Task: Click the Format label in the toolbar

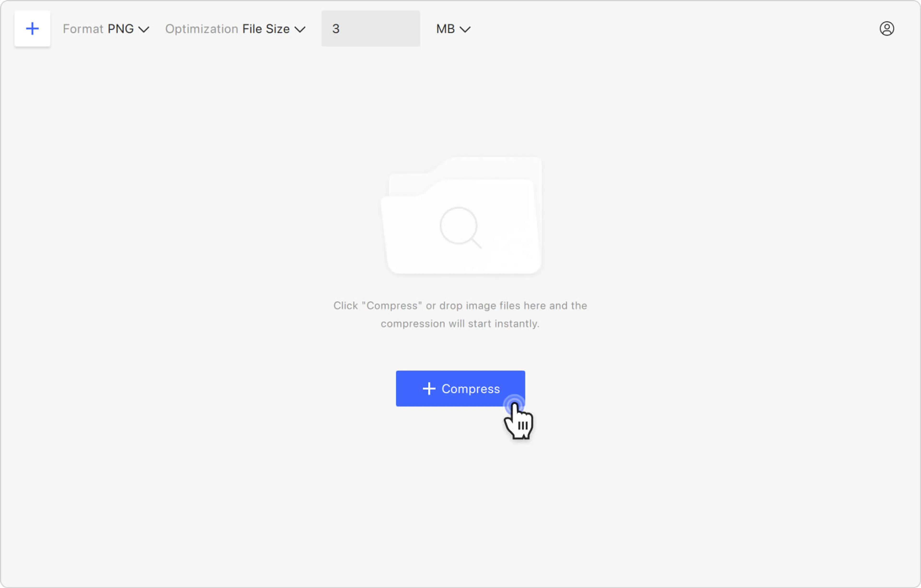Action: click(x=83, y=29)
